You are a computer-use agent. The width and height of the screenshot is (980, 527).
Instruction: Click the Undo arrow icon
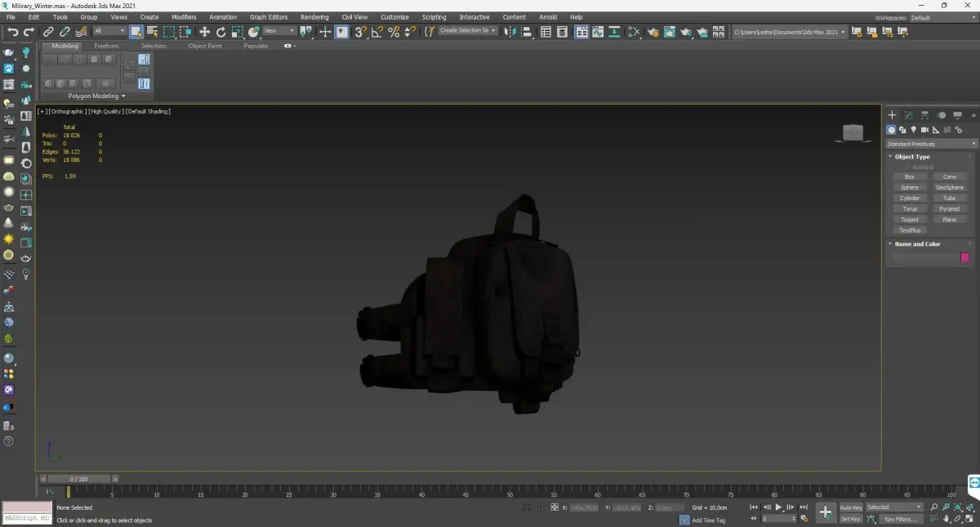pos(12,32)
